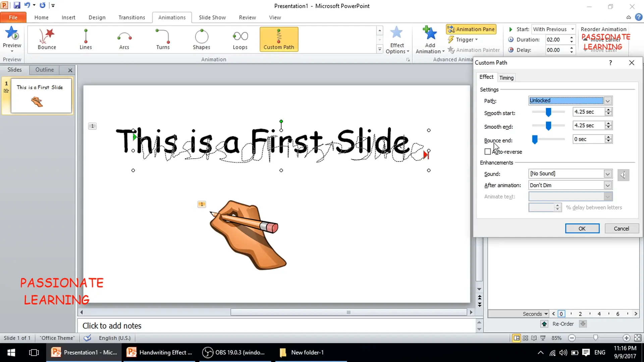Click OK in Custom Path dialog

point(582,229)
